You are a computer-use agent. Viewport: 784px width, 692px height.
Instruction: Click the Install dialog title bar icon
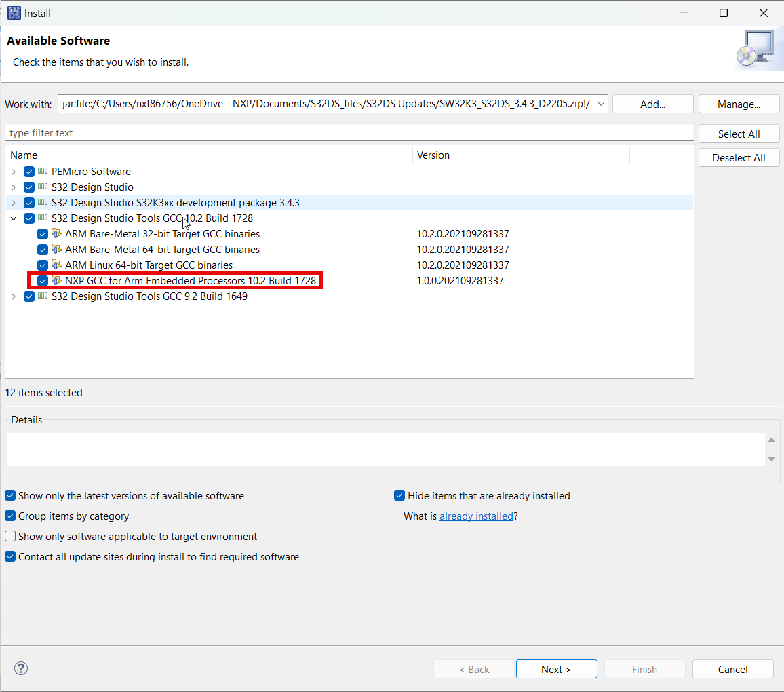14,13
